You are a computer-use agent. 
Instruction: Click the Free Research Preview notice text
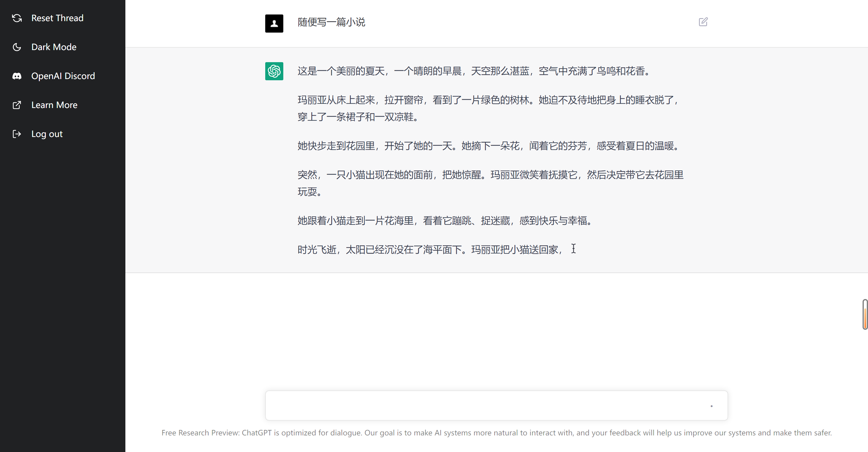pos(497,433)
